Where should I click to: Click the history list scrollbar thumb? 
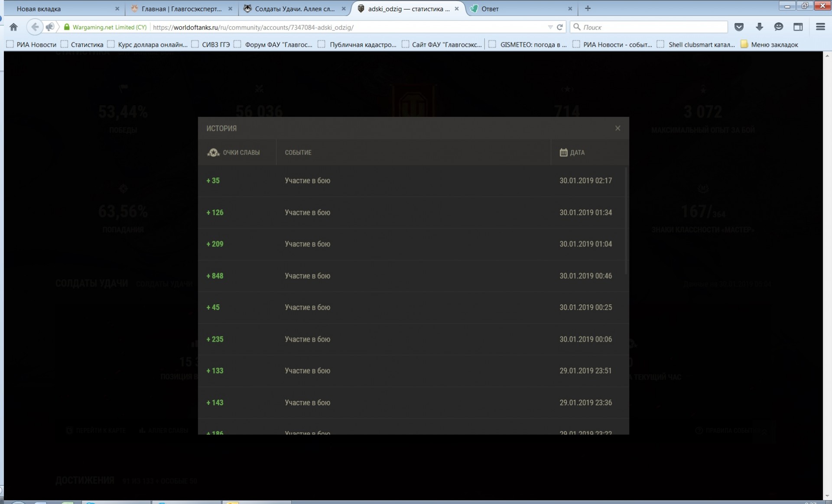pos(626,221)
